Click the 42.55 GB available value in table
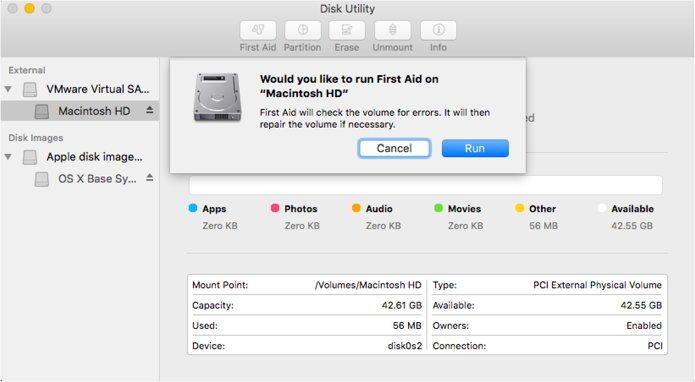 tap(641, 305)
